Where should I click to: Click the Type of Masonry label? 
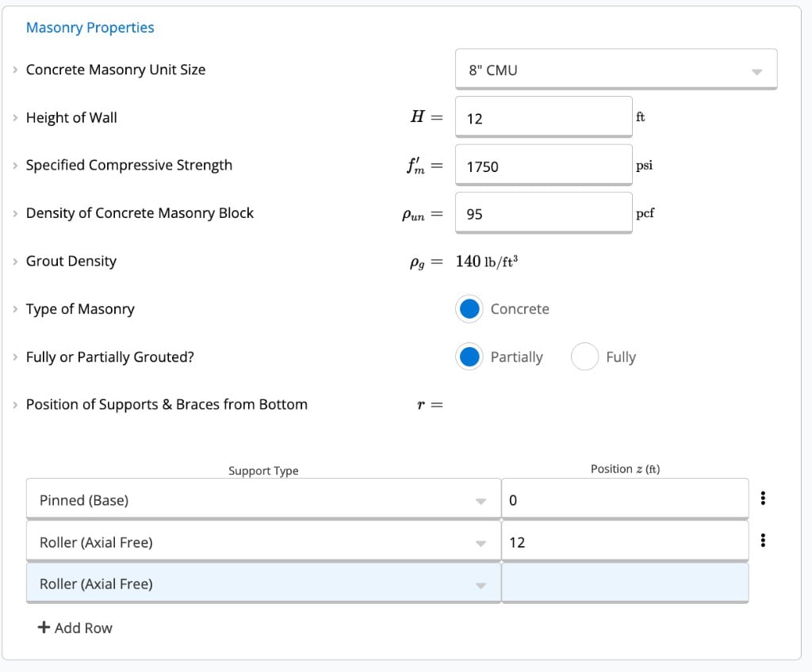click(80, 309)
